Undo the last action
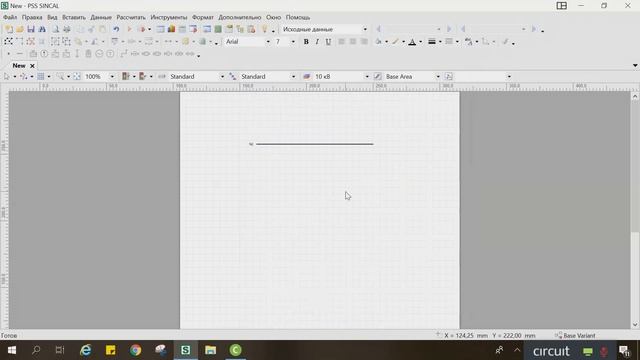This screenshot has height=360, width=640. point(116,29)
